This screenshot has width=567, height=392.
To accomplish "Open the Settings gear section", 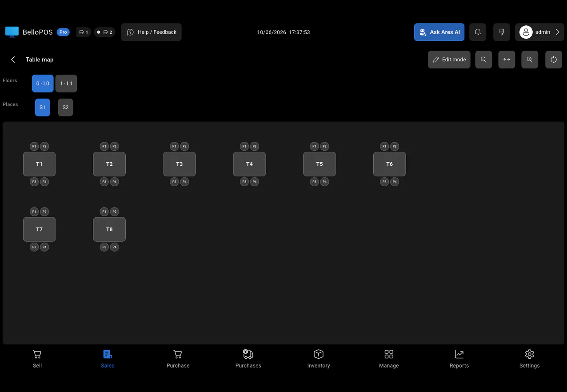I will tap(530, 359).
